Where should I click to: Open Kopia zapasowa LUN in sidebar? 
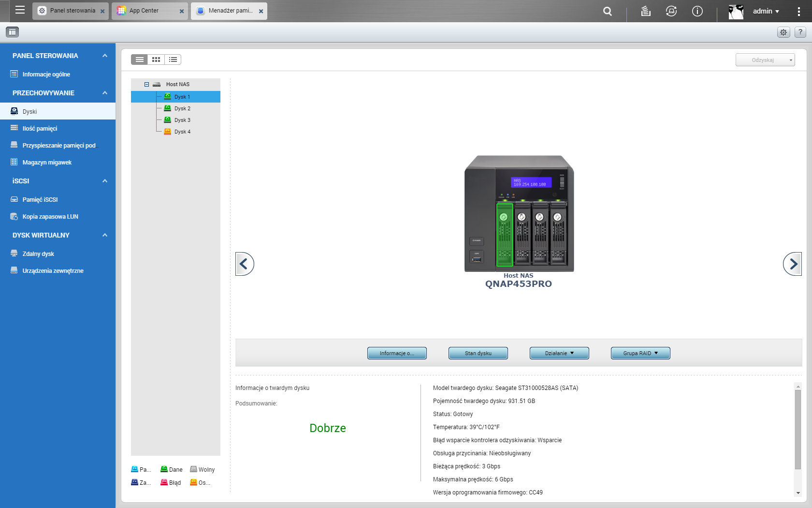coord(58,216)
